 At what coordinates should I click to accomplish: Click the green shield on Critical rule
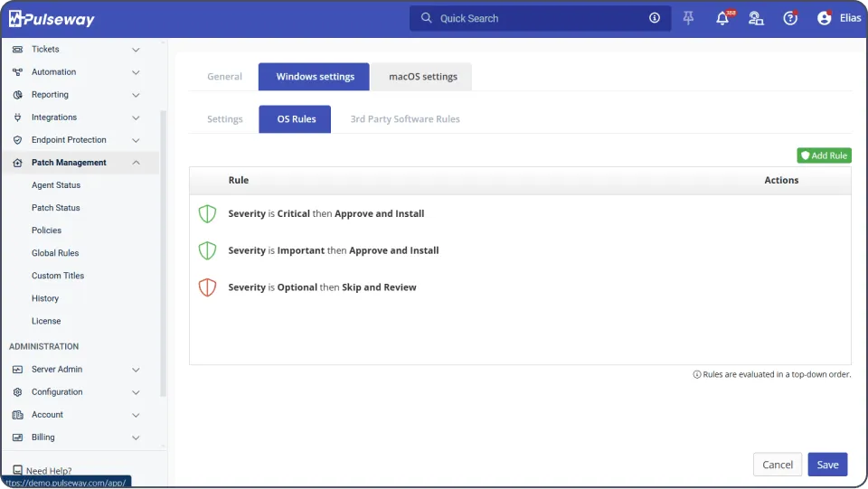207,213
